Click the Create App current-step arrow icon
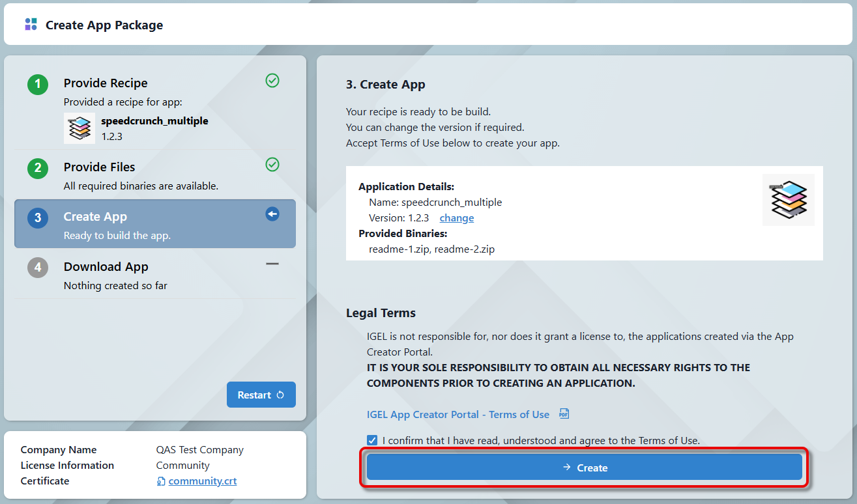This screenshot has width=857, height=504. 272,214
